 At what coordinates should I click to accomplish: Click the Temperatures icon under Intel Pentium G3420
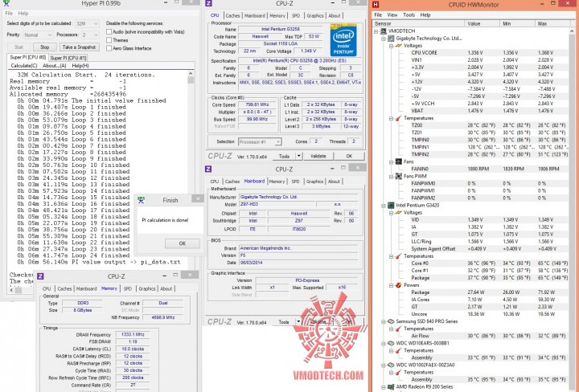(x=398, y=256)
